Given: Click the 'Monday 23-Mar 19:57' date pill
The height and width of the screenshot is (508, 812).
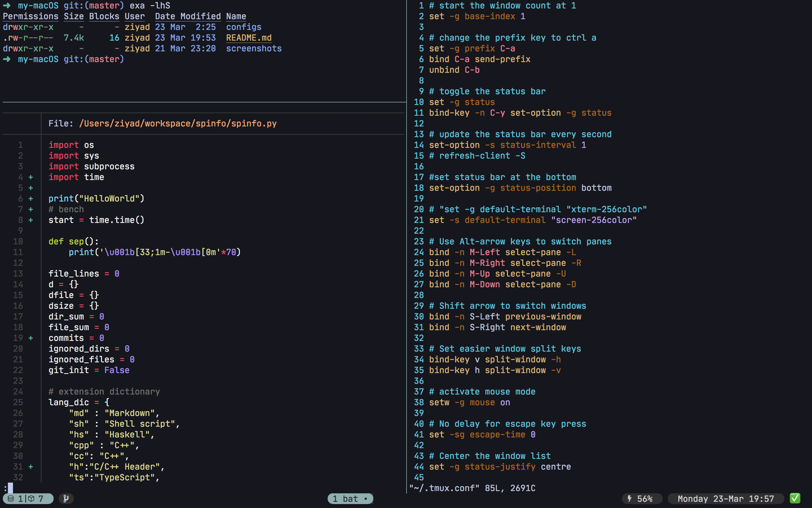Looking at the screenshot, I should click(x=725, y=499).
